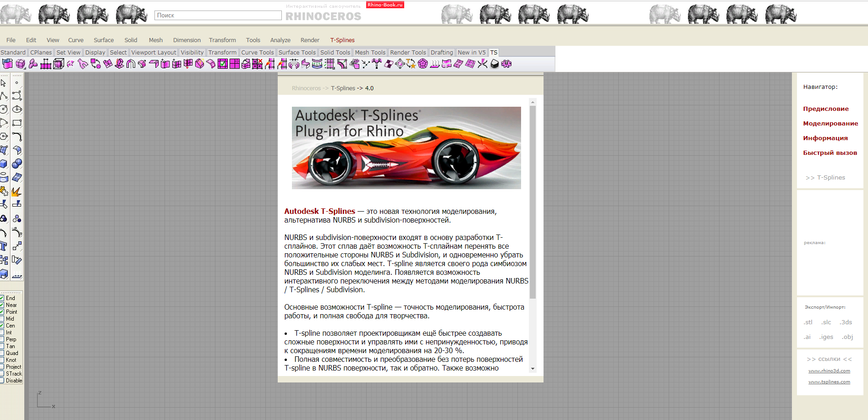Select the ellipse tool in left toolbar

(x=17, y=109)
